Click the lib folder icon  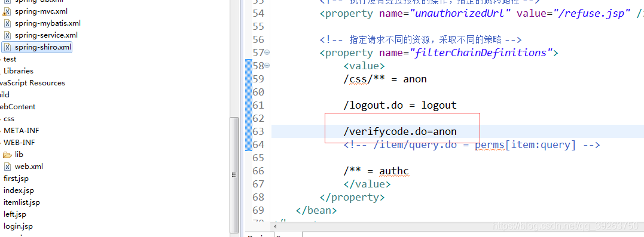[x=7, y=155]
